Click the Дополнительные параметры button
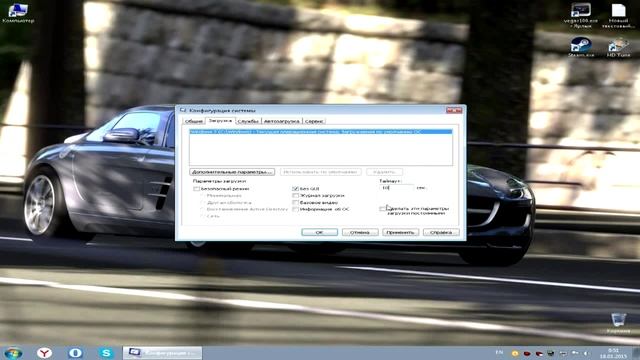 (x=232, y=172)
